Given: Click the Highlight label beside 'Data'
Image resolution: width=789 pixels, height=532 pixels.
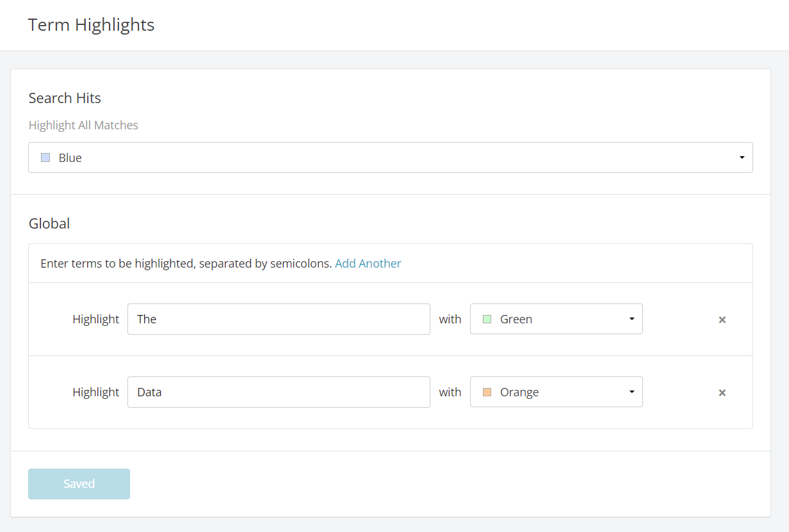Looking at the screenshot, I should point(96,392).
